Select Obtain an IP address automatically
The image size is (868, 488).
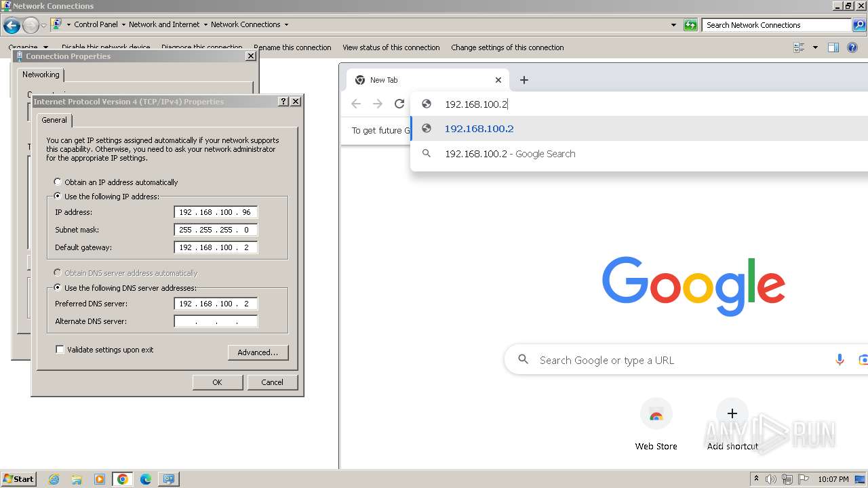click(116, 182)
